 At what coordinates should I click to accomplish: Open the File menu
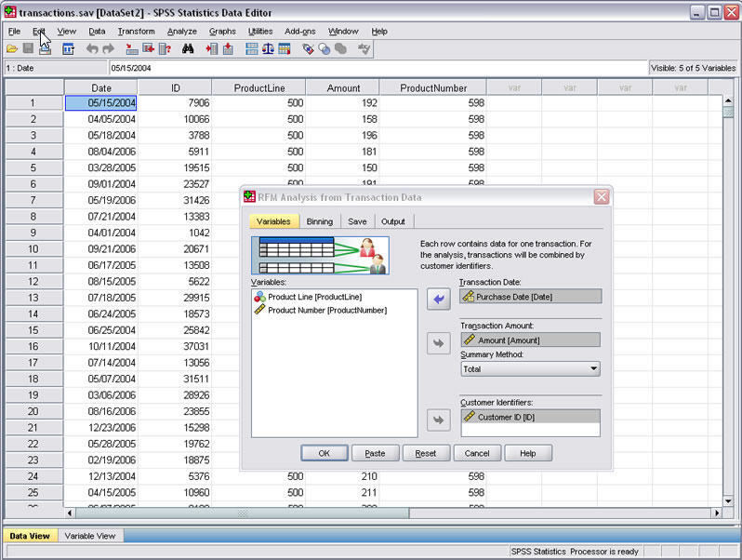tap(14, 32)
